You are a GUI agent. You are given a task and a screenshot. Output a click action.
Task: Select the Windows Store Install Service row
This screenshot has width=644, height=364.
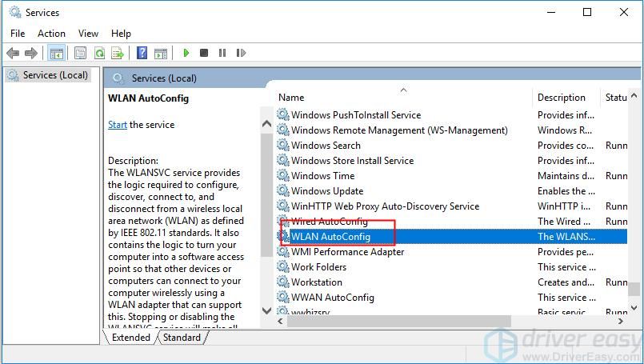click(x=352, y=161)
